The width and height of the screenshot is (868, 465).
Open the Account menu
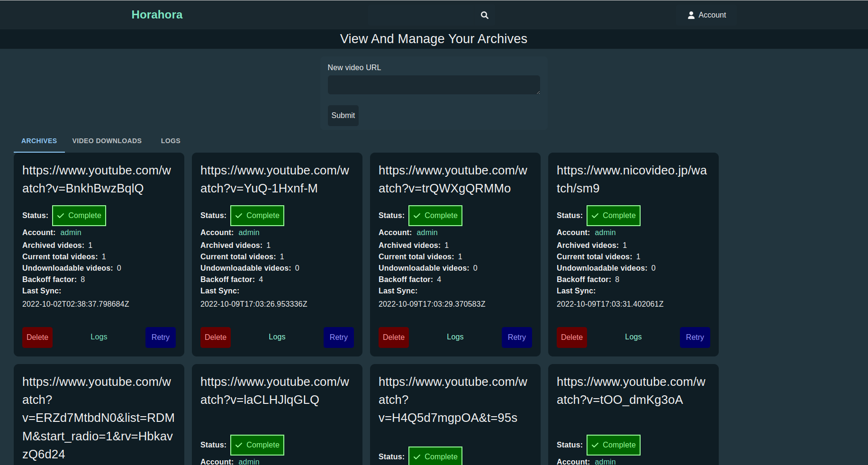point(706,15)
